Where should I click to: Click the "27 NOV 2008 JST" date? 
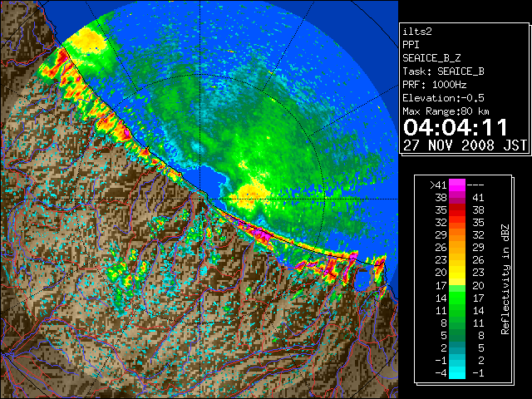point(465,145)
